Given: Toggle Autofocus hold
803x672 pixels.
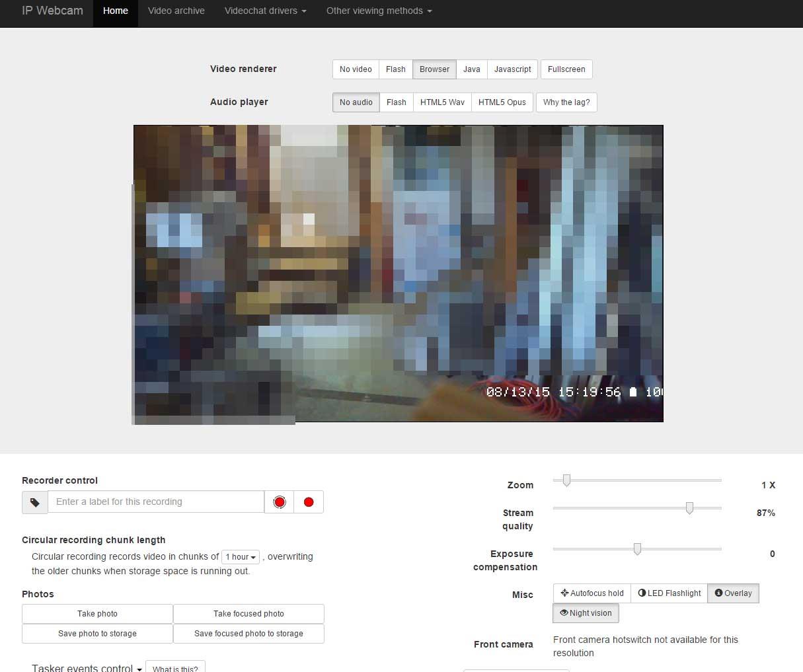Looking at the screenshot, I should [592, 593].
